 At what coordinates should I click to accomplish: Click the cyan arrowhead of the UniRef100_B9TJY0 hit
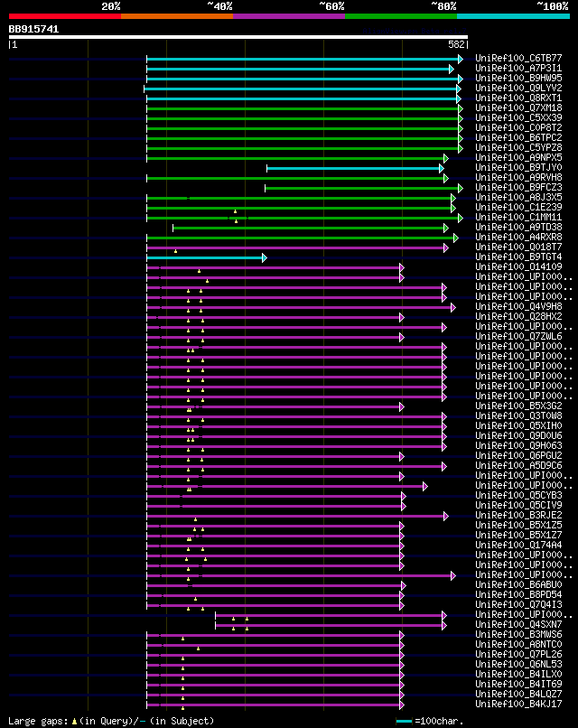pos(442,168)
